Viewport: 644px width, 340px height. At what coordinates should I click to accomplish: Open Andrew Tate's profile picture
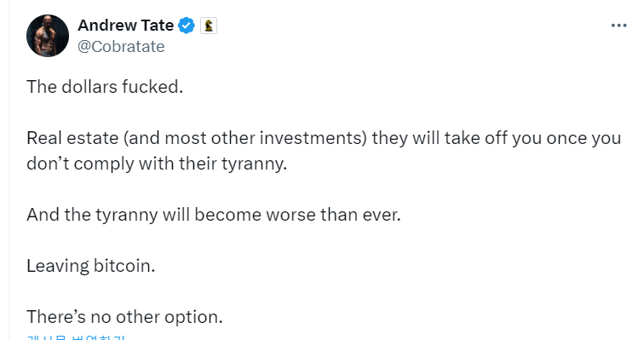point(48,36)
